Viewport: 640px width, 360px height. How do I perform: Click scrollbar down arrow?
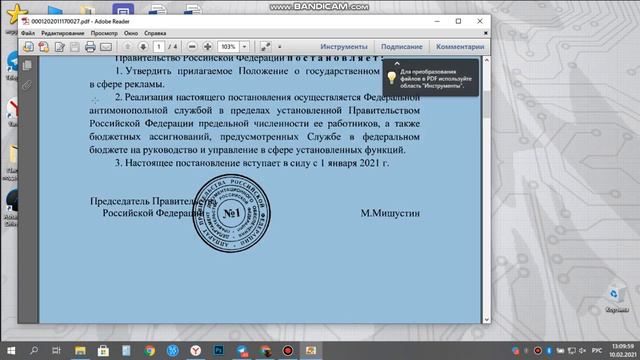pos(486,319)
